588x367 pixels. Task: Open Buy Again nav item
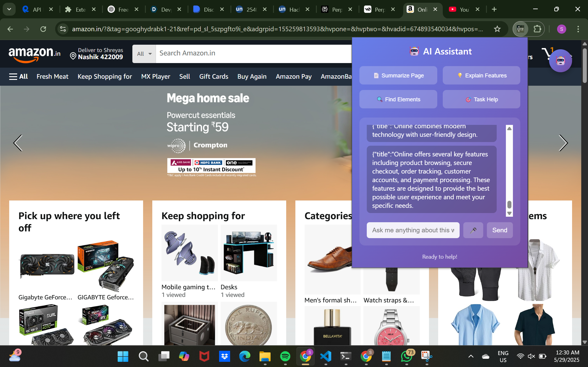pos(252,77)
